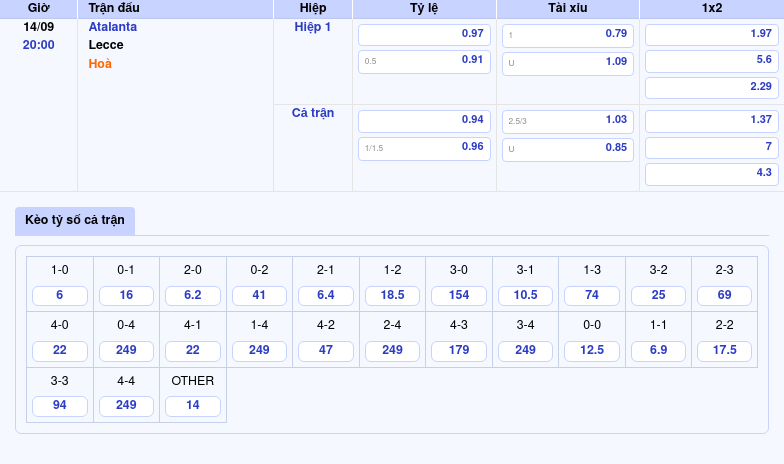Pick Hiệp 1 under odds 1.09

click(568, 64)
